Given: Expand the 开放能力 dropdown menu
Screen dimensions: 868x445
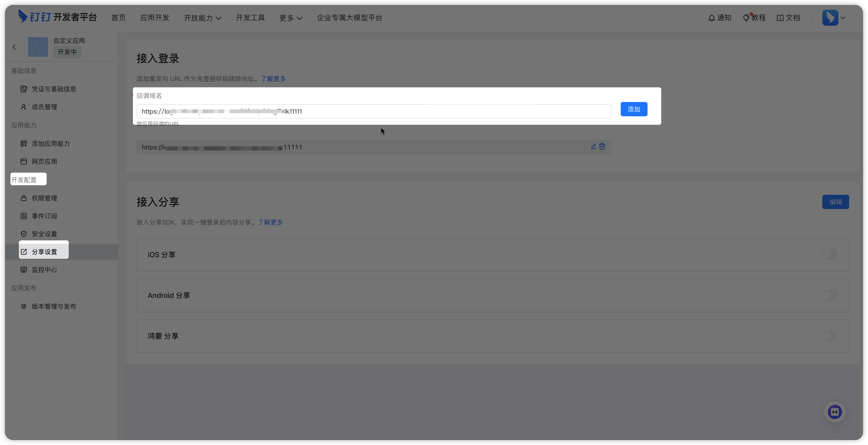Looking at the screenshot, I should pos(203,18).
